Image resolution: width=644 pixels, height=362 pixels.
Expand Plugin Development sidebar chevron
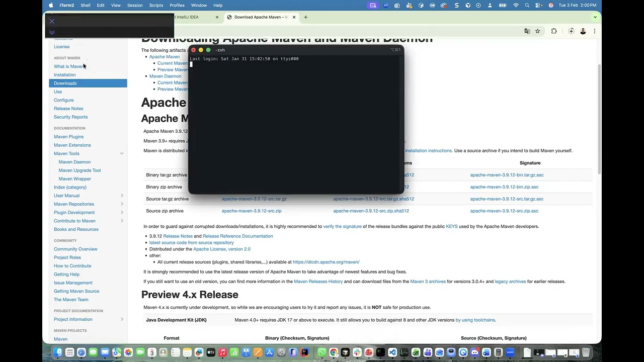point(122,212)
